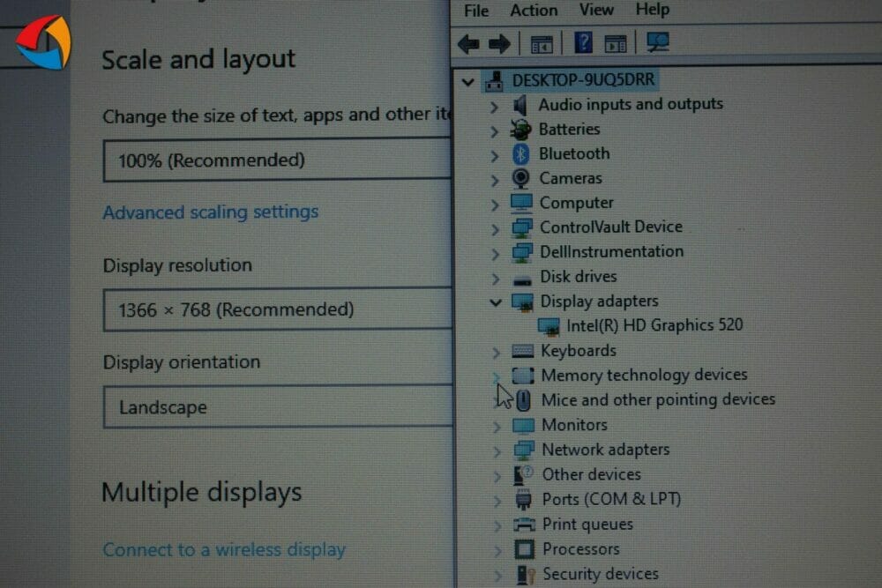Click the Display adapters icon

point(522,301)
